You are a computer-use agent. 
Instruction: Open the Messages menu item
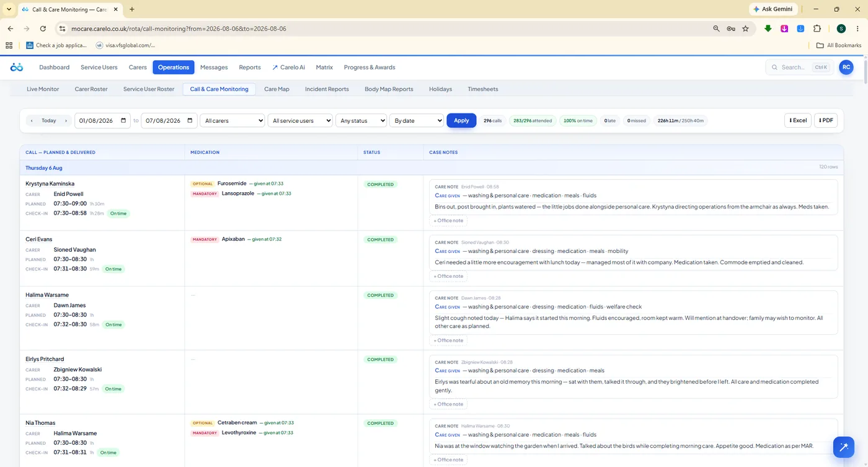point(214,67)
